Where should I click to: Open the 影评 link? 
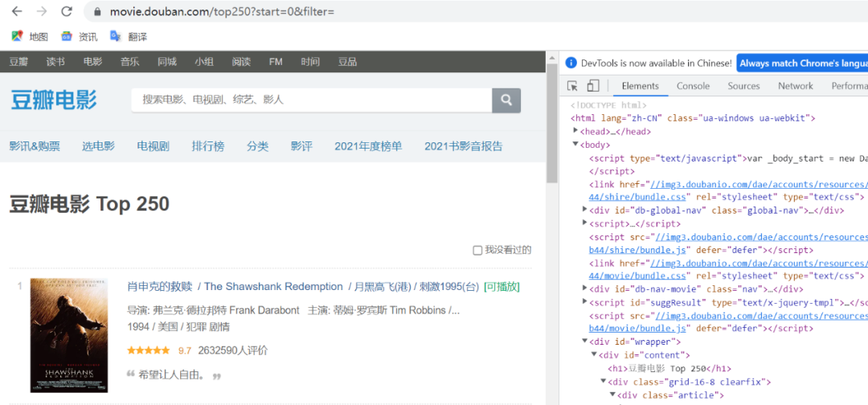(301, 146)
